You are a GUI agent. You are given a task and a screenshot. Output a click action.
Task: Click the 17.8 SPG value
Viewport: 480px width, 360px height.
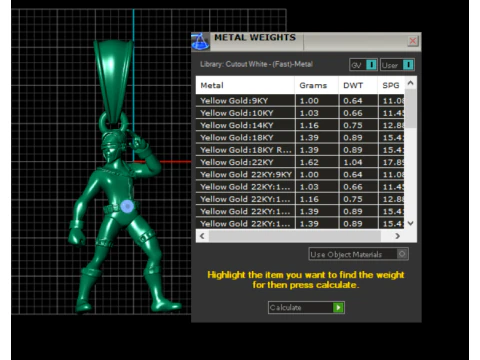click(x=393, y=162)
